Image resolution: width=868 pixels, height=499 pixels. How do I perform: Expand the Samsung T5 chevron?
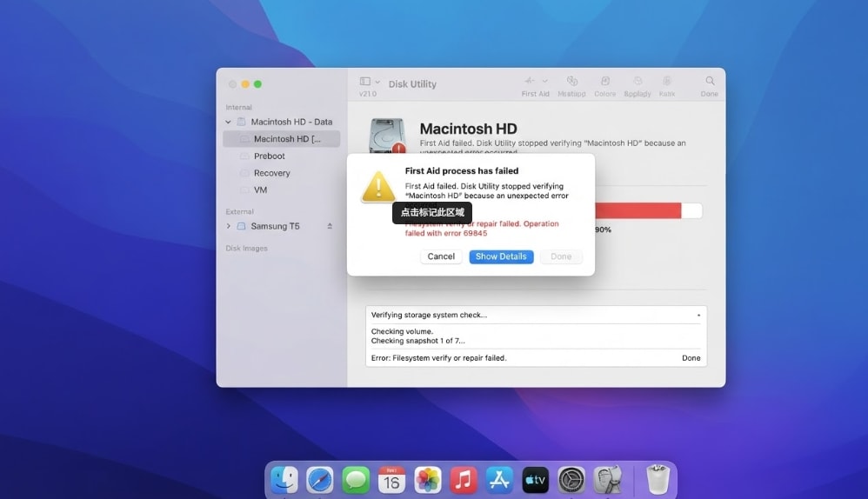click(x=228, y=226)
